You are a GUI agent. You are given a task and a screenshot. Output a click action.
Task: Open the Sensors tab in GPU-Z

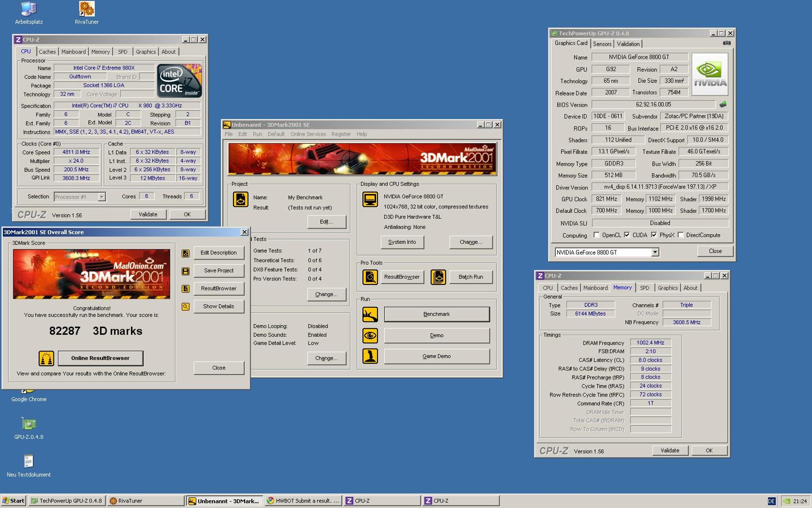click(x=602, y=44)
